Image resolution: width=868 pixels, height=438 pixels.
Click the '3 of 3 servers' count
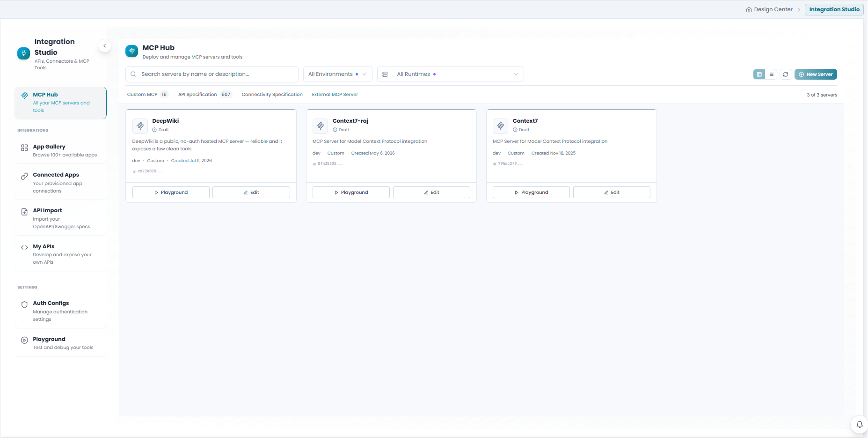(822, 95)
